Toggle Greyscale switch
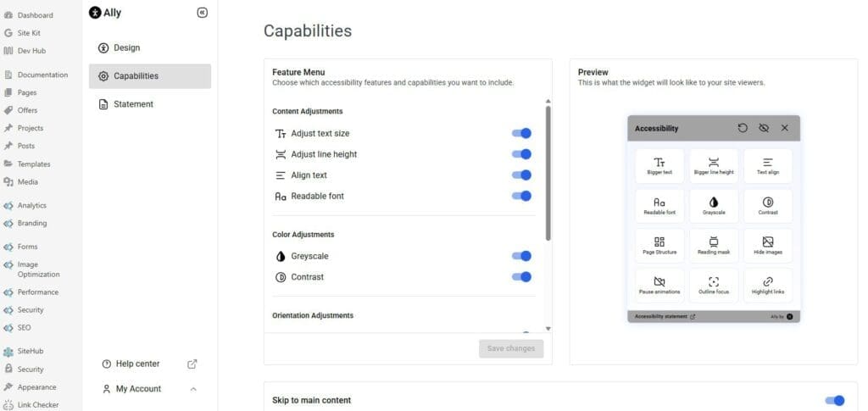Screen dimensions: 868x411 pos(521,256)
